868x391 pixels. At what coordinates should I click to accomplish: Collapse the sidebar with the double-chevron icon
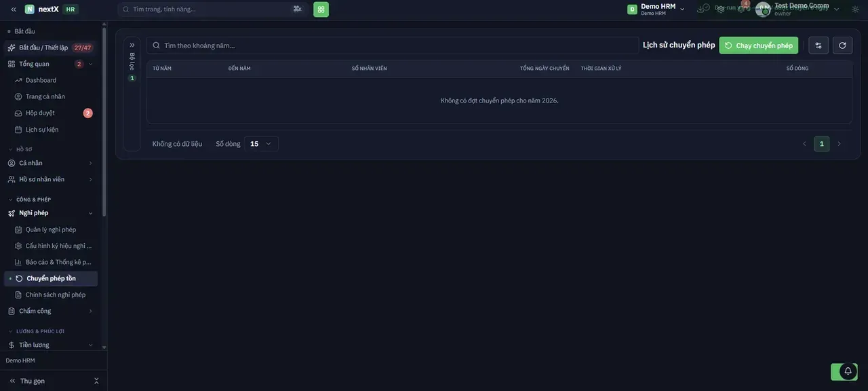[x=14, y=10]
